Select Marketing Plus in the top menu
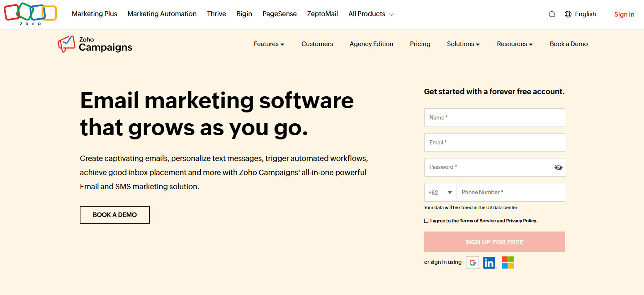 94,14
